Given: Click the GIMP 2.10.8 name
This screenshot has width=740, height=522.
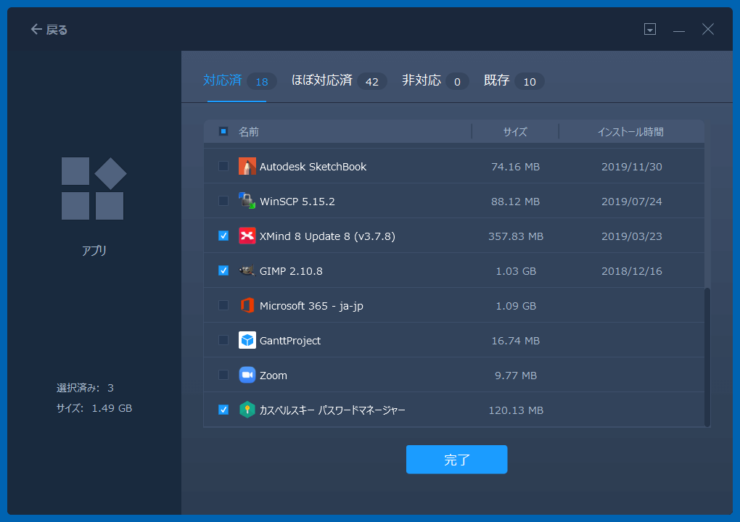Looking at the screenshot, I should tap(291, 271).
